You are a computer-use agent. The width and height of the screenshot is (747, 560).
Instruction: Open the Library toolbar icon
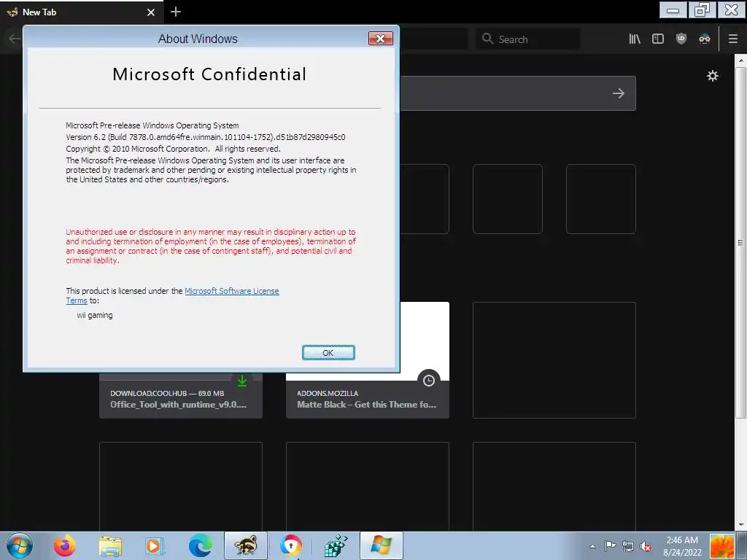click(635, 39)
